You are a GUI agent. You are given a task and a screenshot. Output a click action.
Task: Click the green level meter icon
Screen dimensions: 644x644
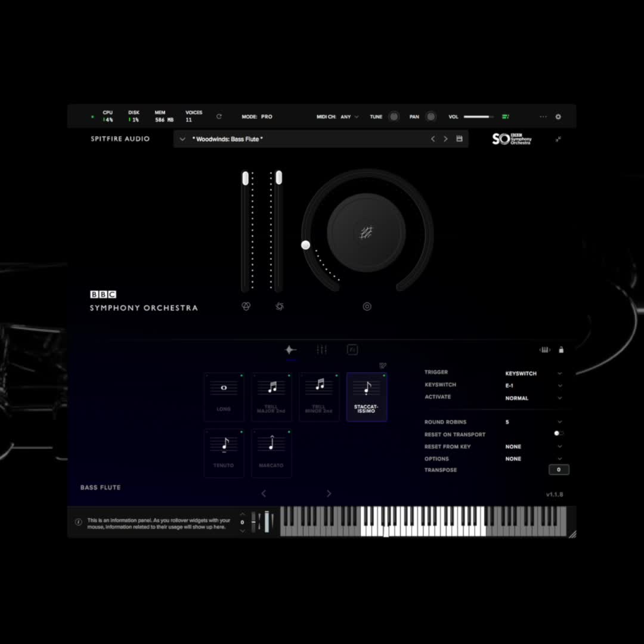pyautogui.click(x=506, y=117)
